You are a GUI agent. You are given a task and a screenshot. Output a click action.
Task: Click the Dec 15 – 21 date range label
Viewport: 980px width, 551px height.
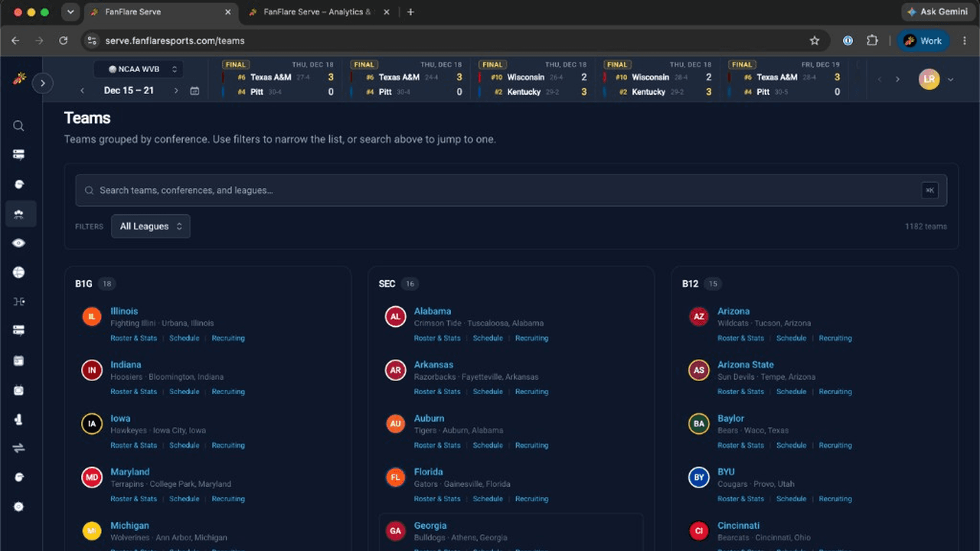[129, 90]
